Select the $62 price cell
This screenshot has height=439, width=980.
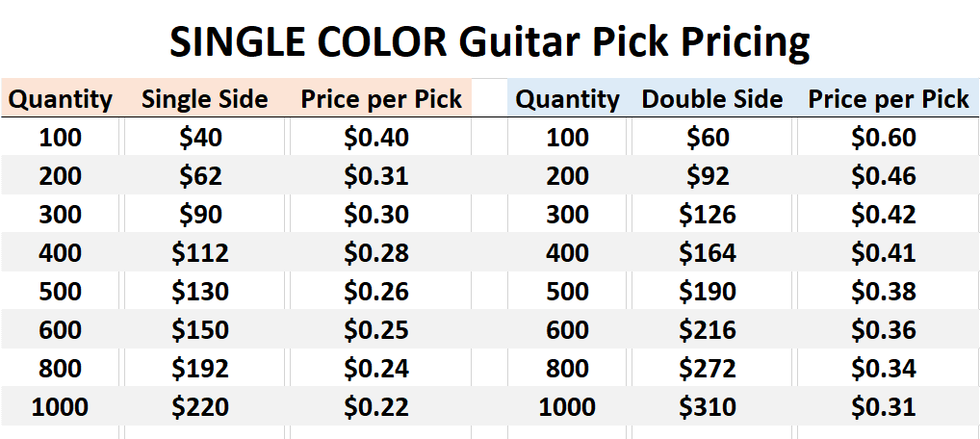coord(200,176)
